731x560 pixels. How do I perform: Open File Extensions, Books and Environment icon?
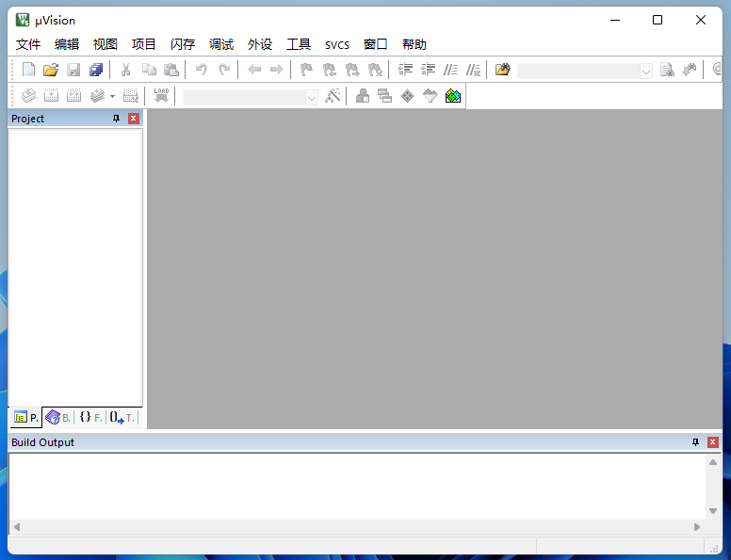pyautogui.click(x=363, y=96)
